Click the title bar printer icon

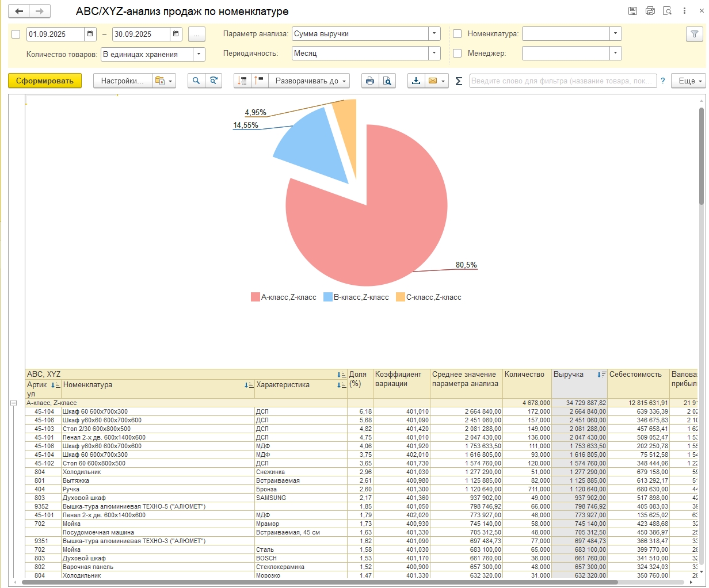tap(650, 11)
